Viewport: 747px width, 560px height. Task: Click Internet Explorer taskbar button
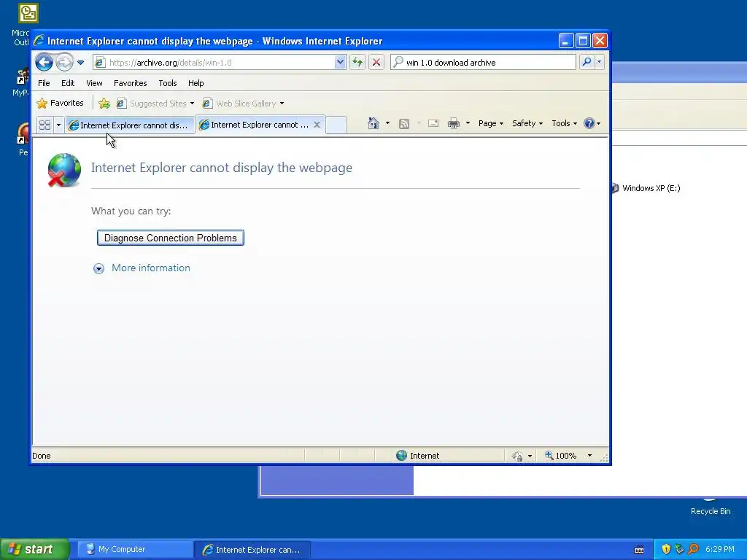click(x=252, y=550)
